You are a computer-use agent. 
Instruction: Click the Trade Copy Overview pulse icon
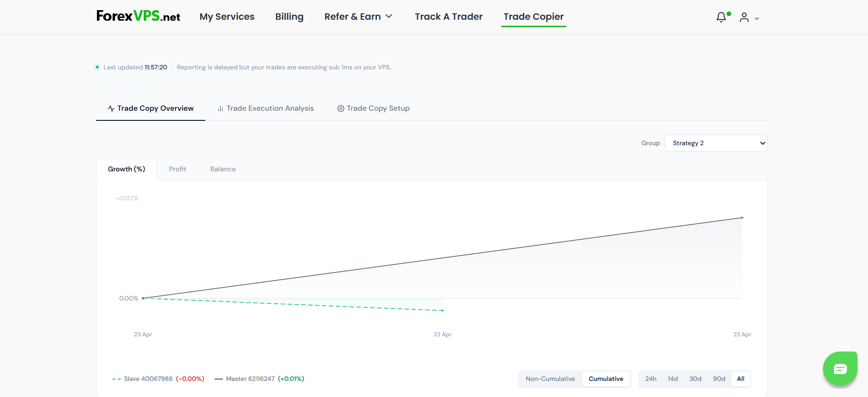click(111, 108)
